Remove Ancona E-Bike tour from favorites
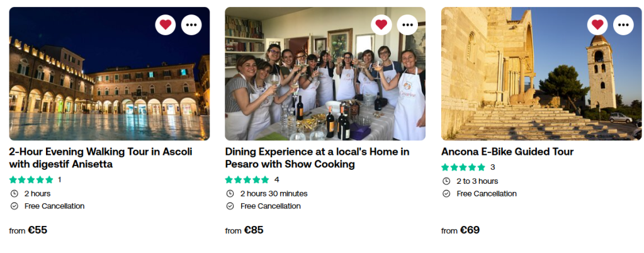644x253 pixels. point(597,25)
